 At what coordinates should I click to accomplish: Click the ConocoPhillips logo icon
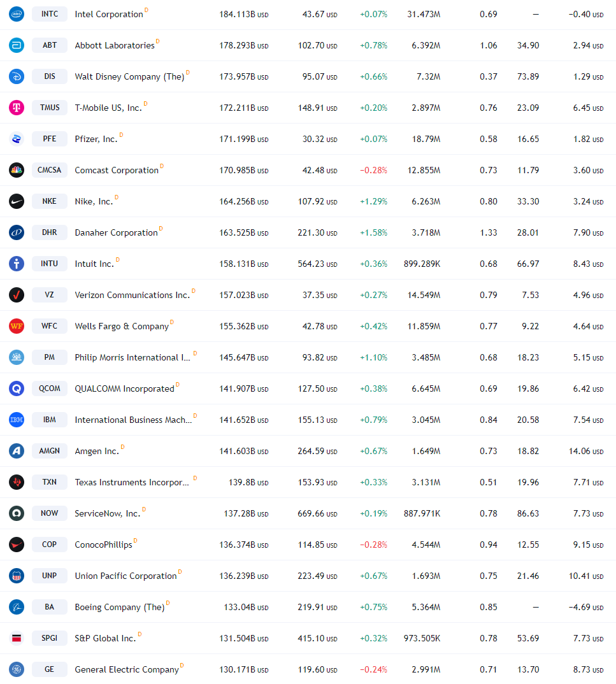17,545
